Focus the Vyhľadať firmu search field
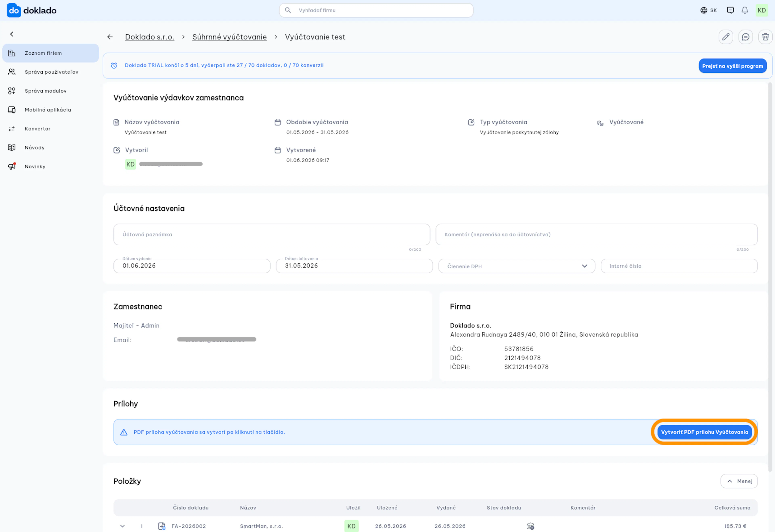This screenshot has width=775, height=532. (x=376, y=10)
